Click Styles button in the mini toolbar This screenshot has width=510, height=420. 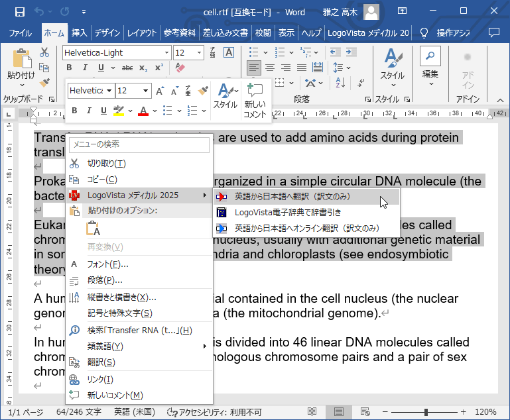click(225, 97)
